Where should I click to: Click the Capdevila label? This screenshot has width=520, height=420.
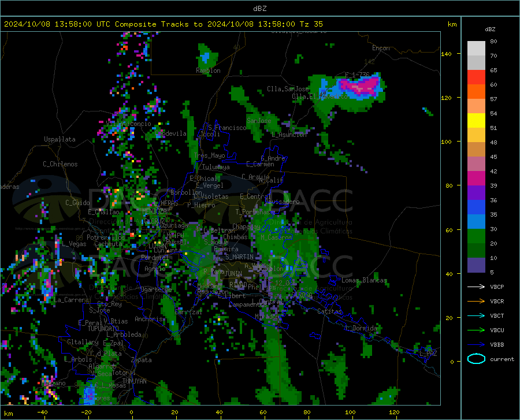(x=170, y=133)
